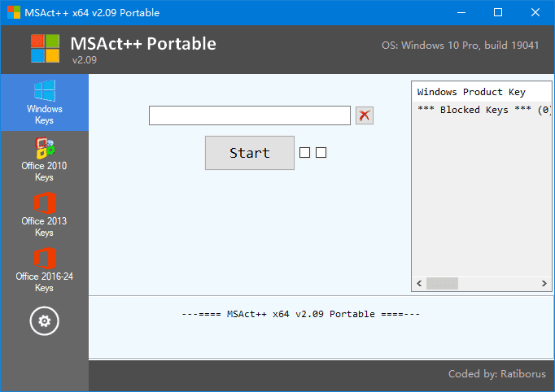
Task: Click the app icon in the title bar
Action: [x=14, y=12]
